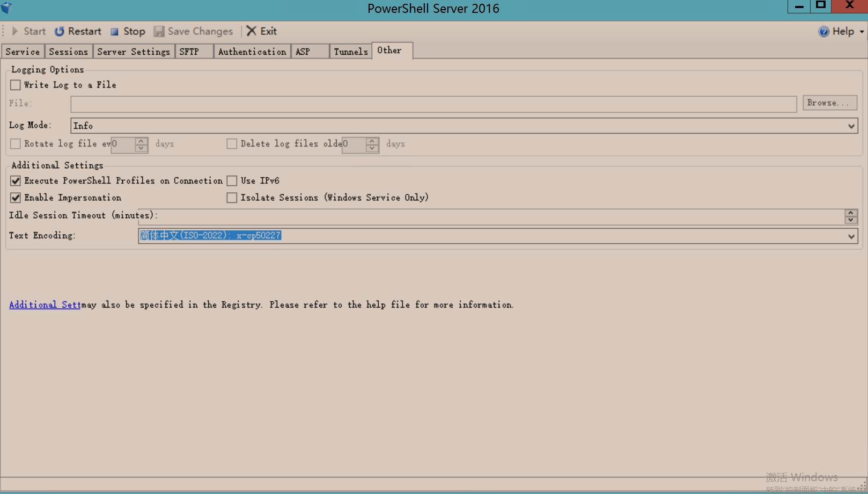Maximize the PowerShell Server window
Image resolution: width=868 pixels, height=494 pixels.
(x=820, y=6)
